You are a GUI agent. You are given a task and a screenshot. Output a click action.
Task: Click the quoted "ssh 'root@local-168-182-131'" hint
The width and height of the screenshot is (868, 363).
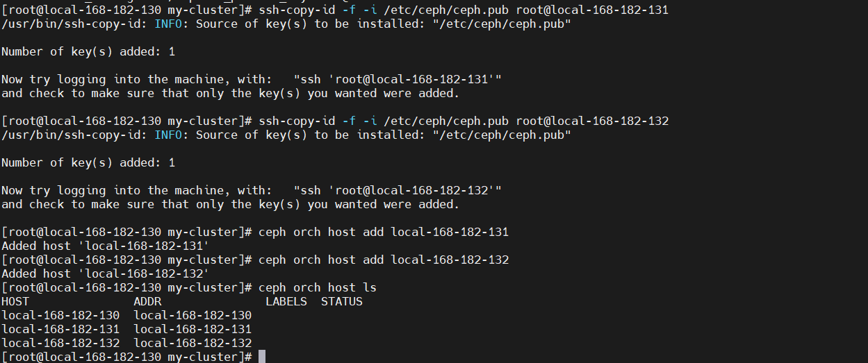397,79
